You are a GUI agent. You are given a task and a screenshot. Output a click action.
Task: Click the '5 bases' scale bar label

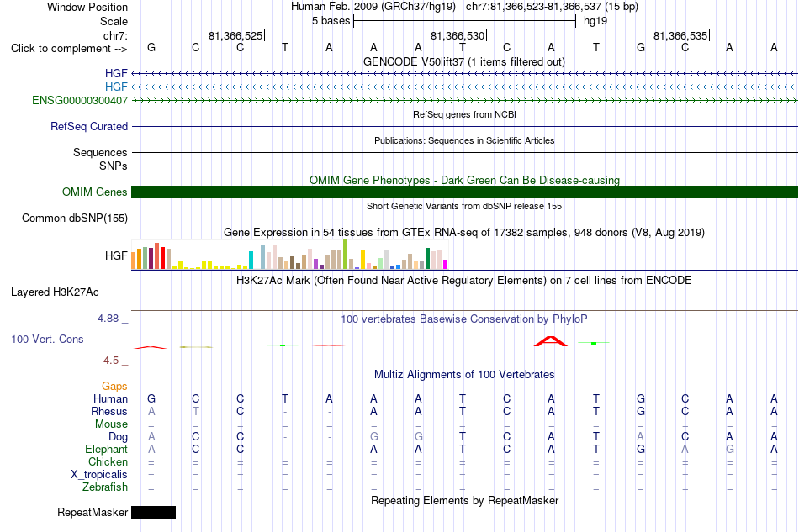[x=331, y=21]
